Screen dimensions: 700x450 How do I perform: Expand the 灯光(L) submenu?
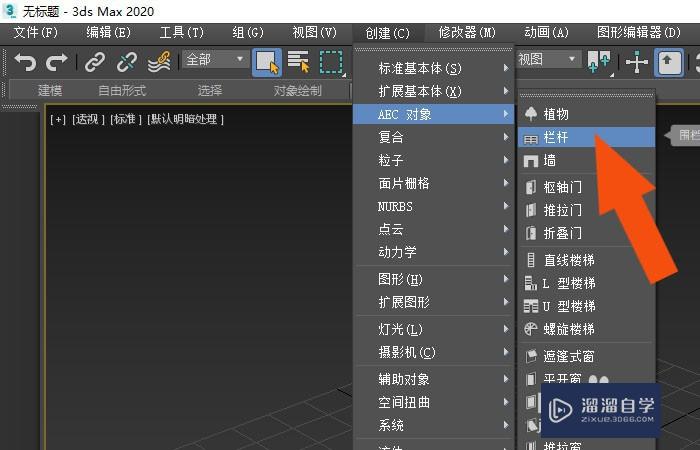(x=433, y=329)
